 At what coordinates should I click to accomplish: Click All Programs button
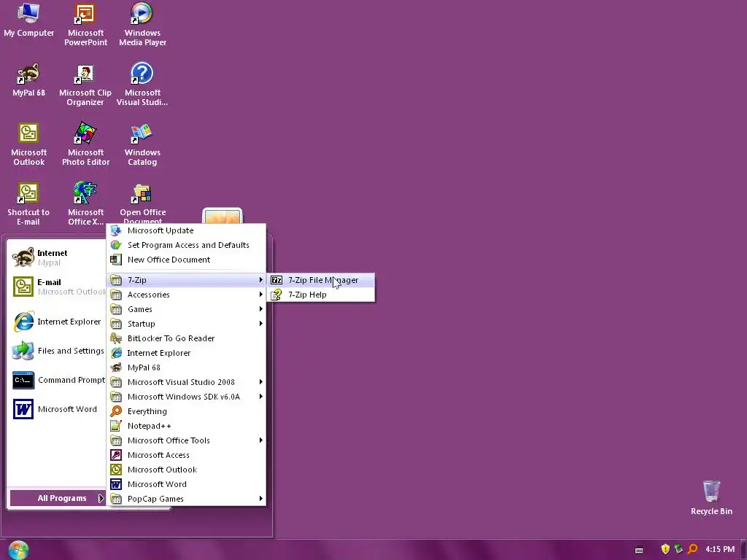57,498
